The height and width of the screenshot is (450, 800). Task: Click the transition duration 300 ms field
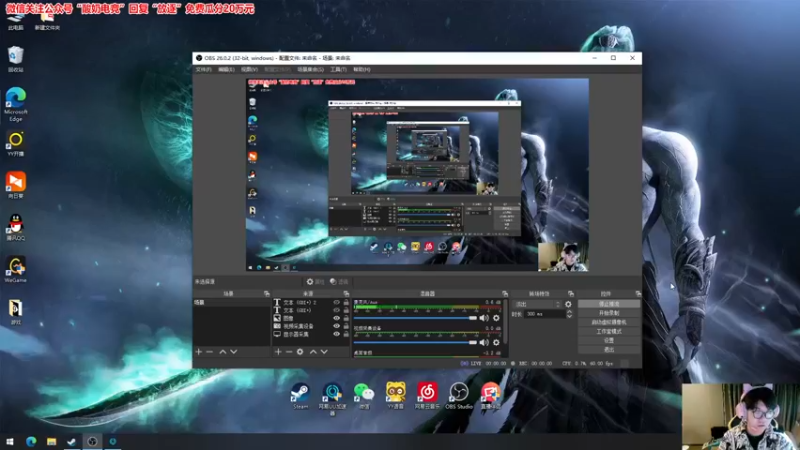click(x=544, y=314)
